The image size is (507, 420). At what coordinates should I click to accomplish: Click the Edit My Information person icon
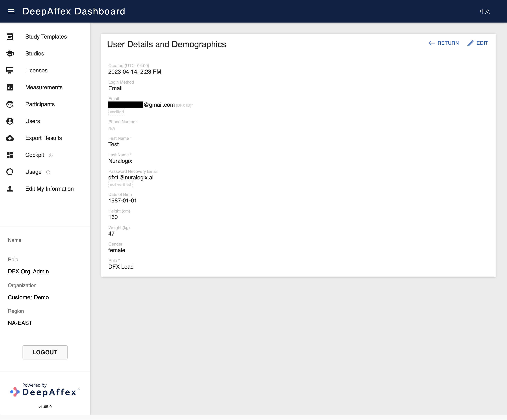coord(10,189)
